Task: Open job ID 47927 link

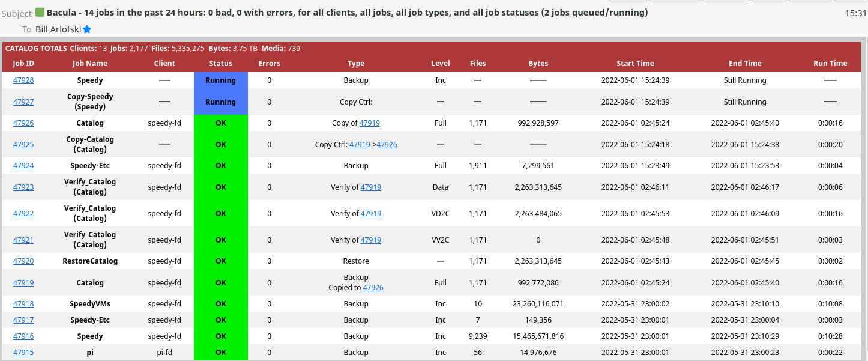Action: tap(23, 102)
